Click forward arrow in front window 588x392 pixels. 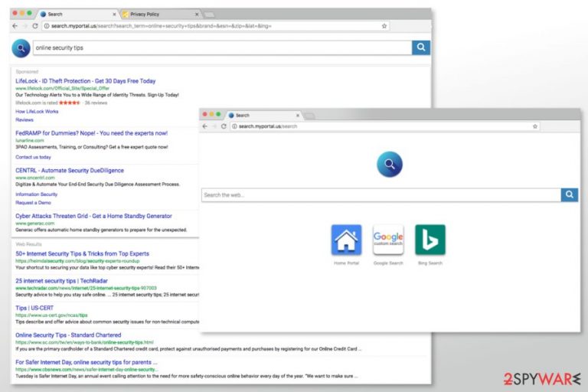tap(214, 126)
